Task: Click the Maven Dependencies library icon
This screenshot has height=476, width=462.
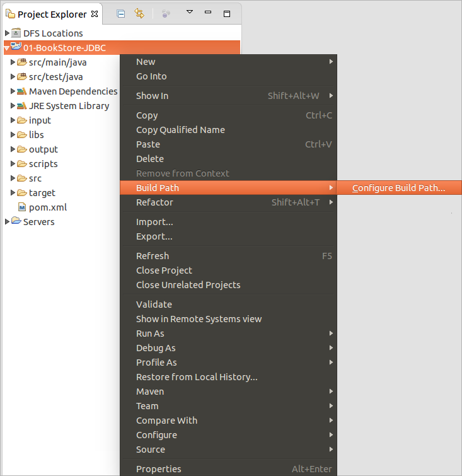Action: click(x=22, y=91)
